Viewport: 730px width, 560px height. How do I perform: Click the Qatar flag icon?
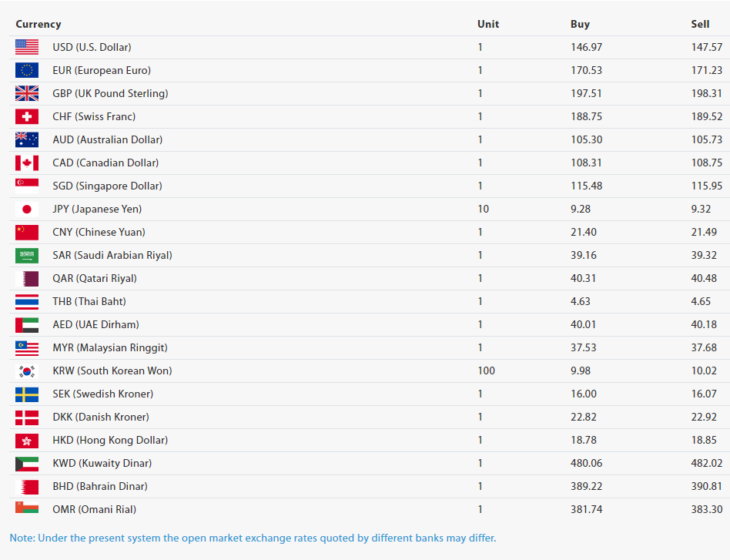click(x=27, y=278)
